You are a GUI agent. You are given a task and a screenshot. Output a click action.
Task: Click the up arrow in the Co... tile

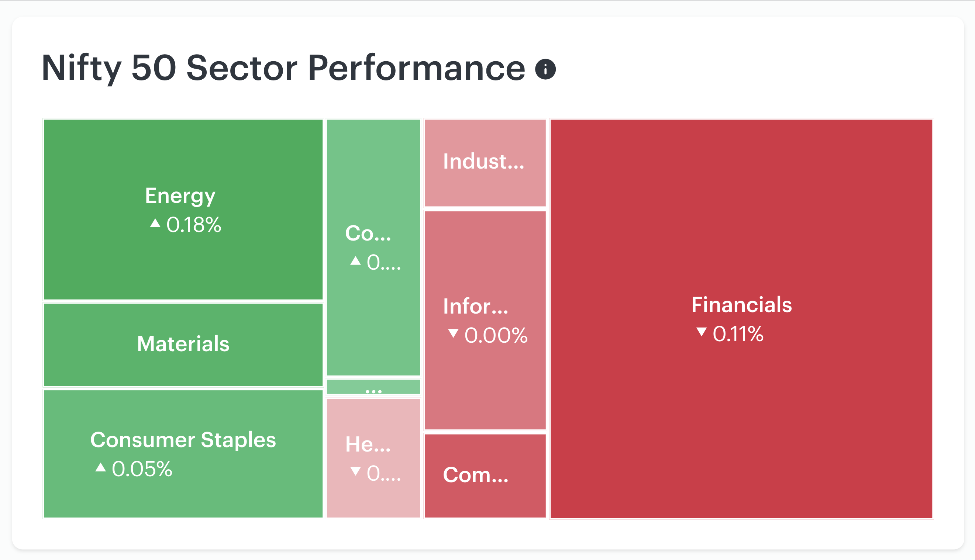click(355, 261)
